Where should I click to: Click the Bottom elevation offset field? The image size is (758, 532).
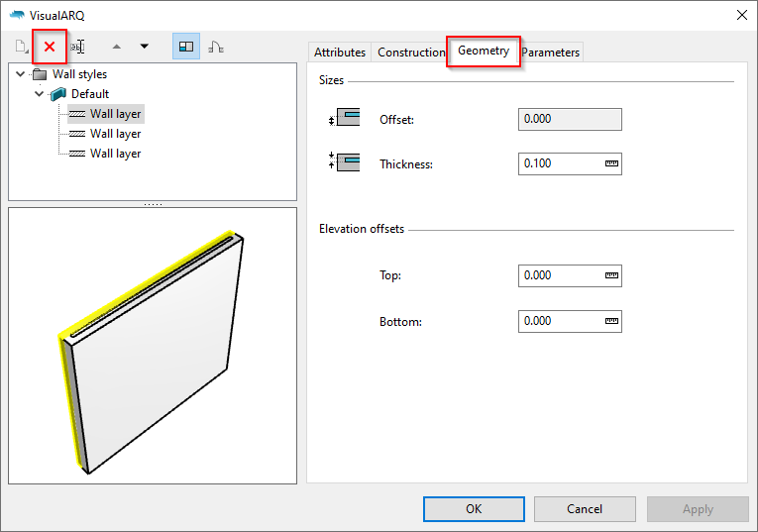coord(570,321)
